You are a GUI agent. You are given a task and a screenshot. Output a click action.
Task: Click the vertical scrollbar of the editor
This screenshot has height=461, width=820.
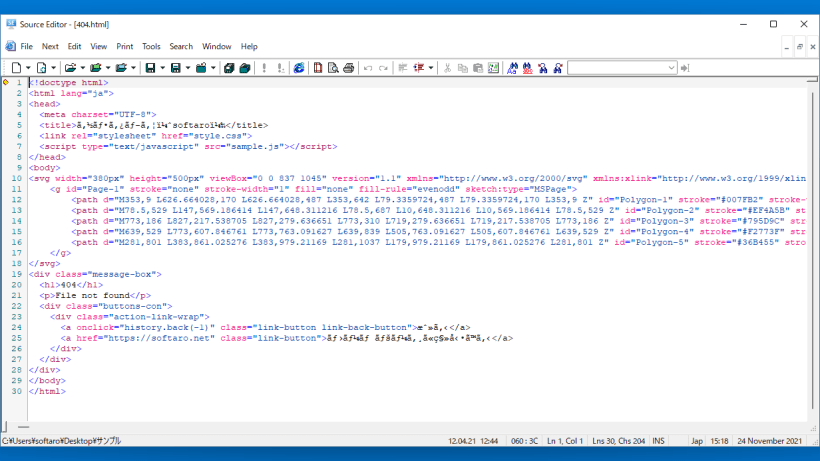(812, 251)
